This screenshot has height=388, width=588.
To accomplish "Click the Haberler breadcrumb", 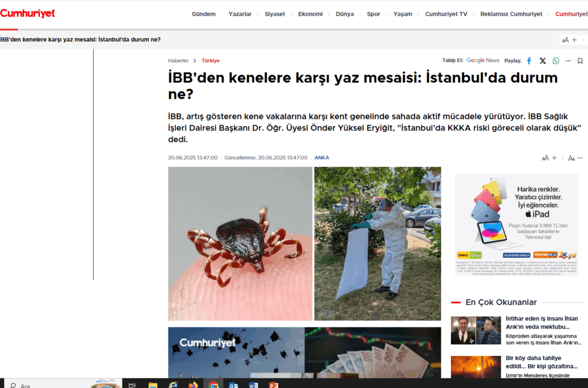I will 178,61.
